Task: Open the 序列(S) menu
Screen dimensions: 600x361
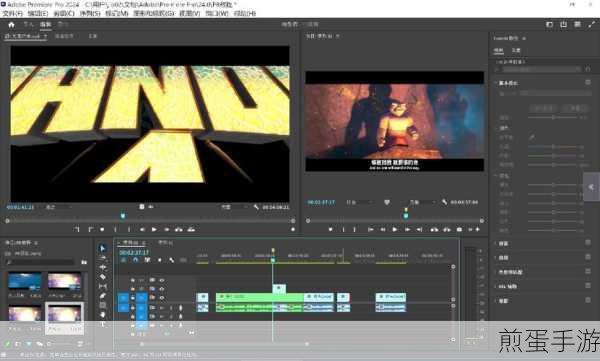Action: [90, 13]
